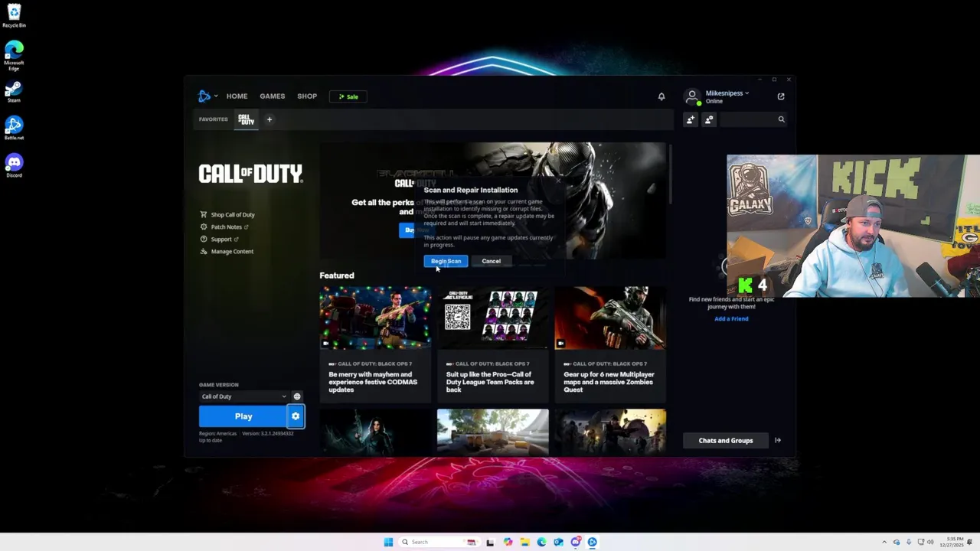Viewport: 980px width, 551px height.
Task: Open the notifications bell
Action: pos(661,96)
